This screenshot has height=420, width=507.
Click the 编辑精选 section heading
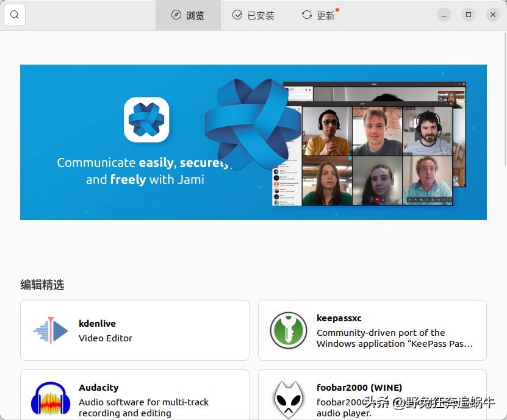[x=42, y=285]
